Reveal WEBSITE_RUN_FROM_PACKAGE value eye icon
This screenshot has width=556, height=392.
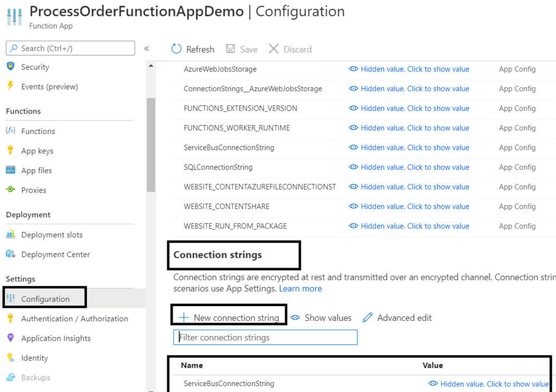click(x=353, y=225)
